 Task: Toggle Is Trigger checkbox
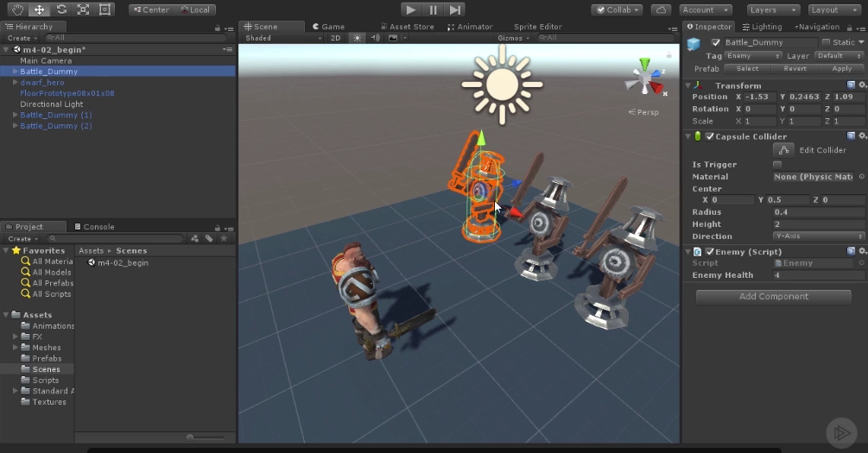777,165
